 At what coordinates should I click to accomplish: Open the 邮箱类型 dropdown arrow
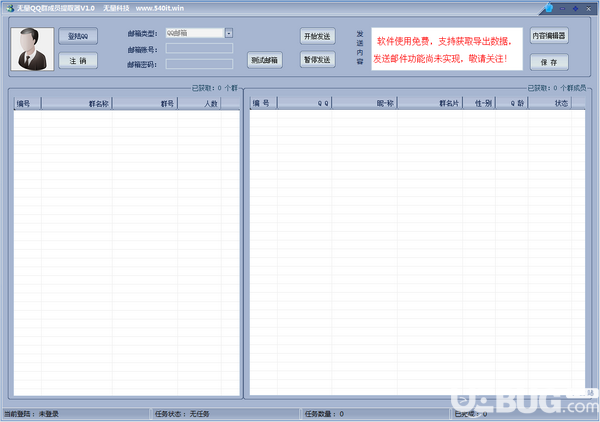(x=229, y=33)
